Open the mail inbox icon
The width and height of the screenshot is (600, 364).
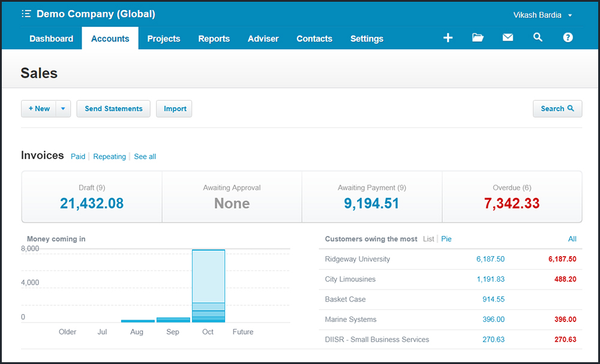(508, 37)
